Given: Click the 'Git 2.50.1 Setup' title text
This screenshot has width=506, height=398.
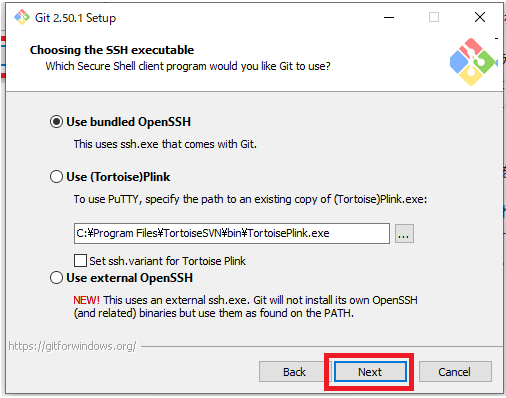Looking at the screenshot, I should 75,18.
